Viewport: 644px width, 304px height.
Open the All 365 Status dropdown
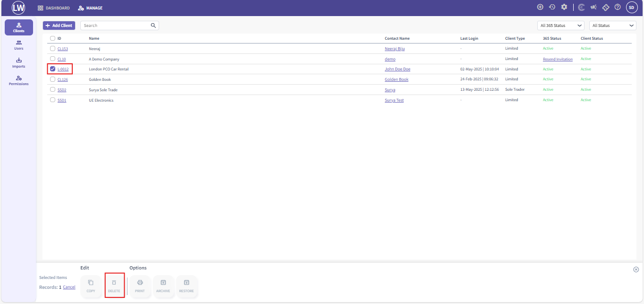(560, 26)
